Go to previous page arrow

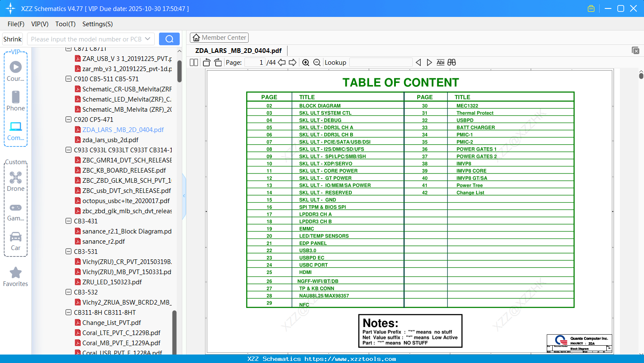[x=282, y=63]
